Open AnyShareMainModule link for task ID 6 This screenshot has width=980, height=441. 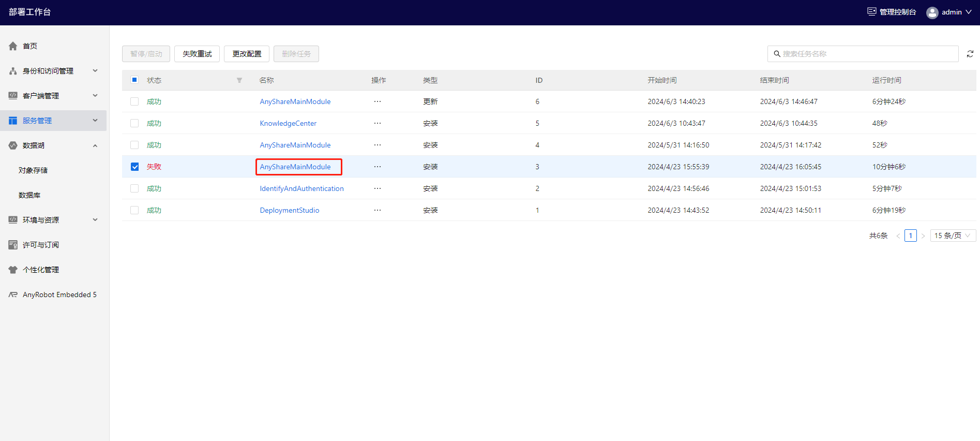[x=295, y=101]
